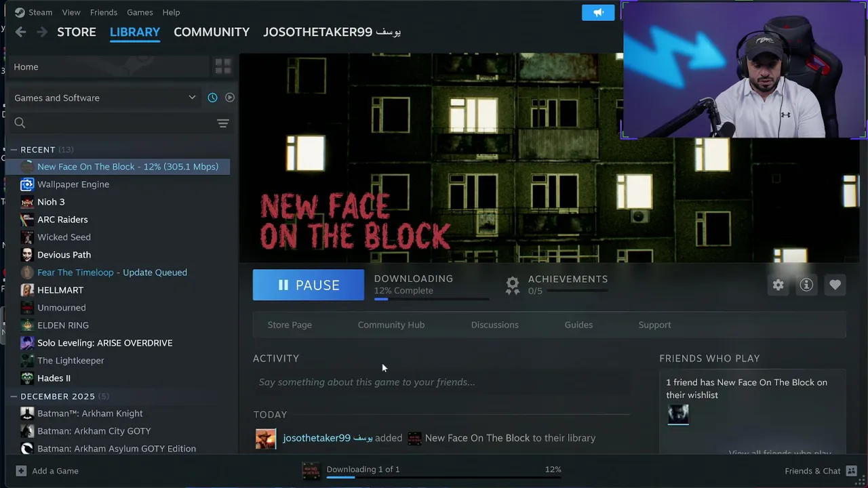Open the Steam menu
The width and height of the screenshot is (868, 488).
pos(40,12)
